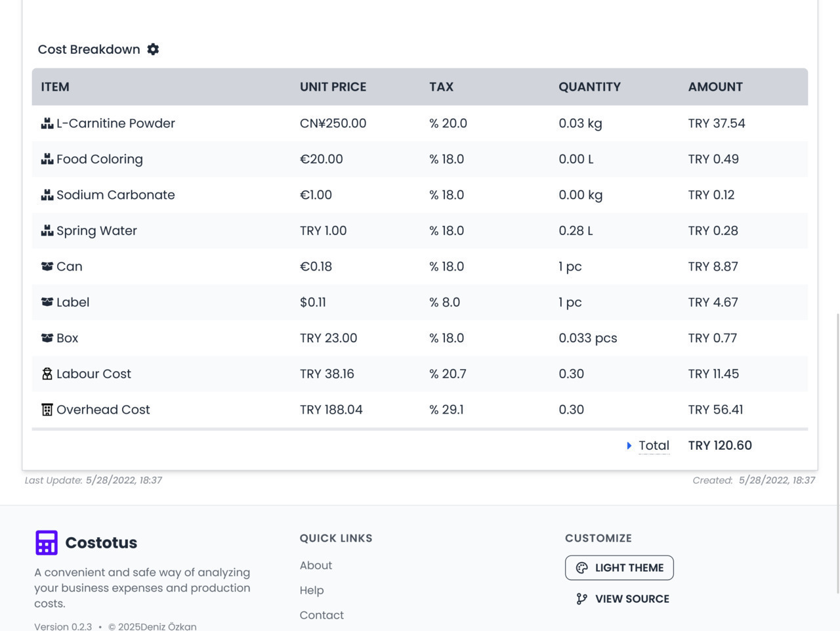Click the git branch icon beside View Source

[581, 599]
